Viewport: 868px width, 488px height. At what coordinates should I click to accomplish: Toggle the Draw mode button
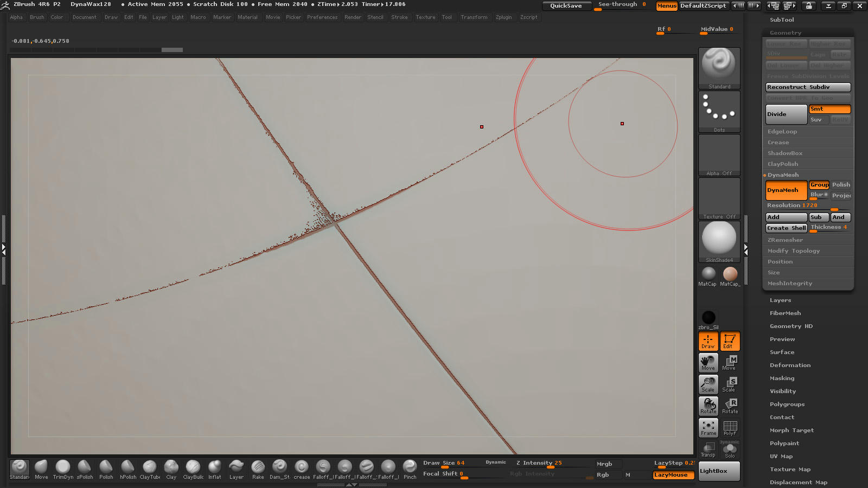[709, 341]
